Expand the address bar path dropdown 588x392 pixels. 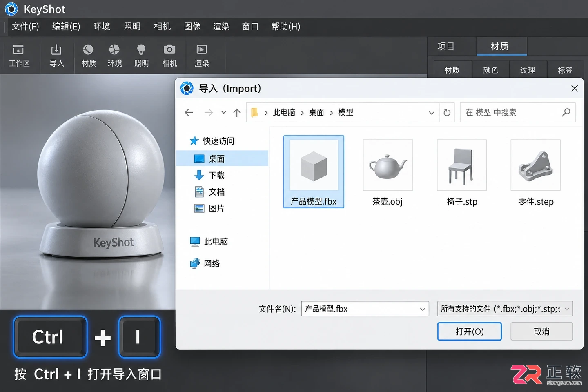click(x=432, y=113)
